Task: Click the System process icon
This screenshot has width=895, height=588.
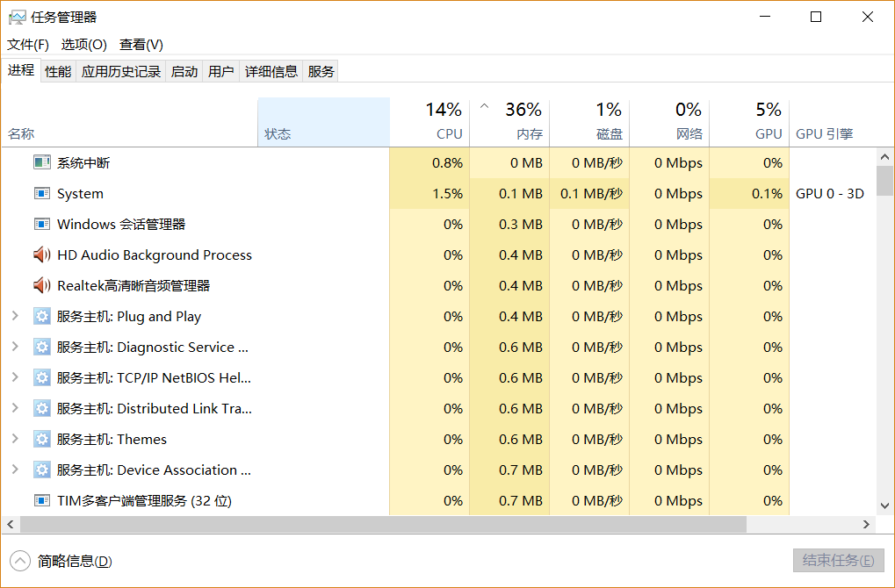Action: tap(41, 193)
